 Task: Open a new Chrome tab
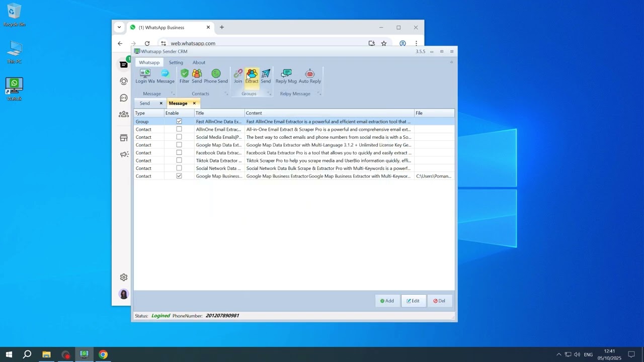click(x=222, y=28)
